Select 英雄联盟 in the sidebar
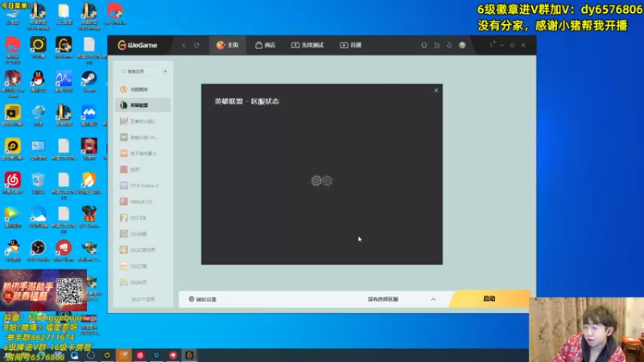644x362 pixels. click(x=143, y=105)
